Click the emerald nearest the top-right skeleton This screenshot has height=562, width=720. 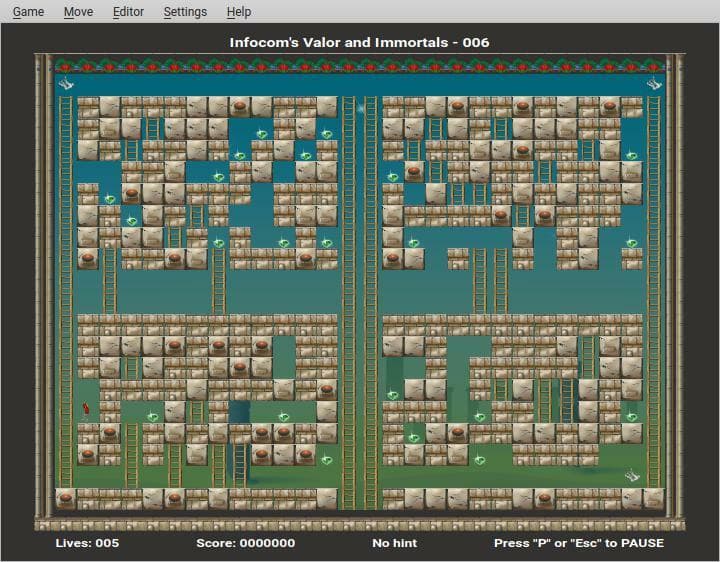tap(632, 155)
